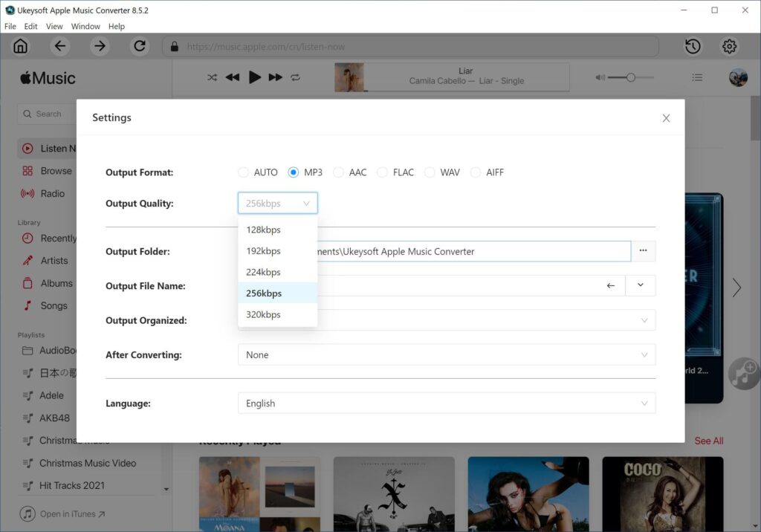Open AKB48 playlist
The width and height of the screenshot is (761, 532).
click(47, 418)
